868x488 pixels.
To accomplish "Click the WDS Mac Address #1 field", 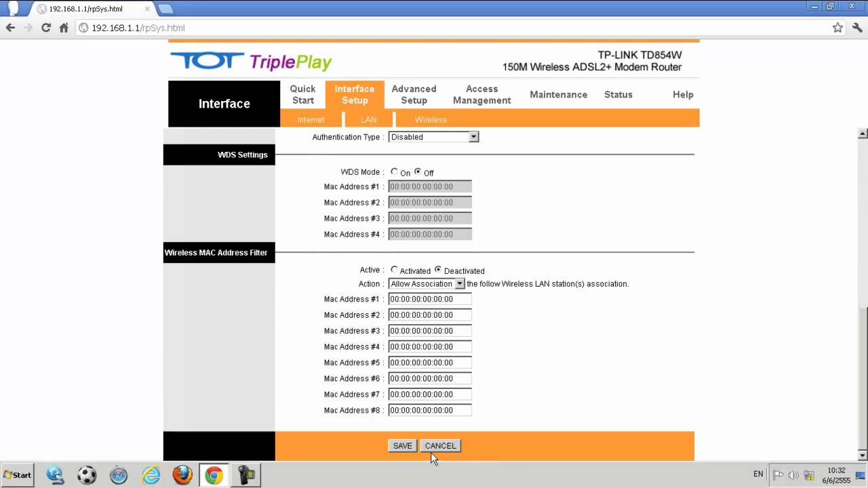I will tap(430, 187).
